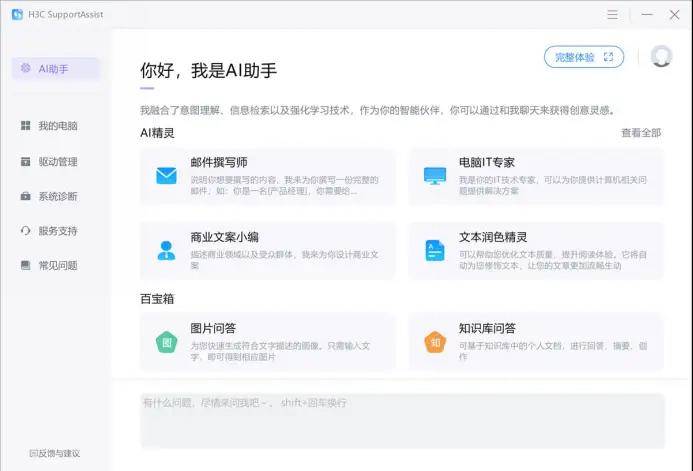Click the text polishing document icon
This screenshot has width=693, height=471.
click(434, 250)
